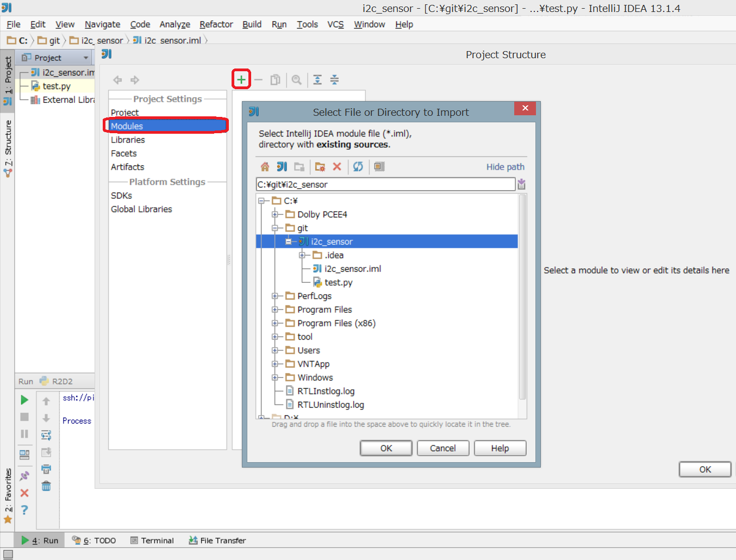This screenshot has height=560, width=736.
Task: Click the vertical scrollbar of the file tree
Action: pos(523,297)
